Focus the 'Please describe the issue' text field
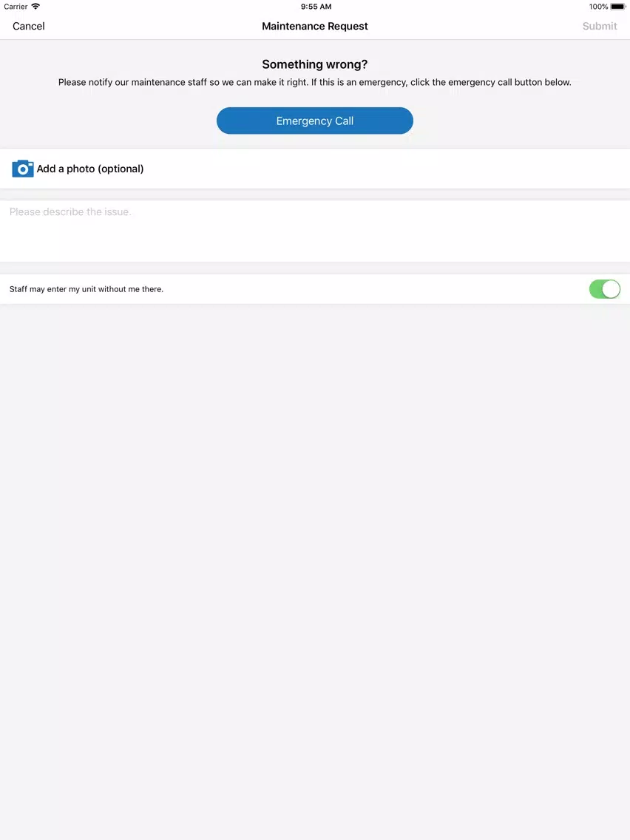The height and width of the screenshot is (840, 630). tap(315, 231)
